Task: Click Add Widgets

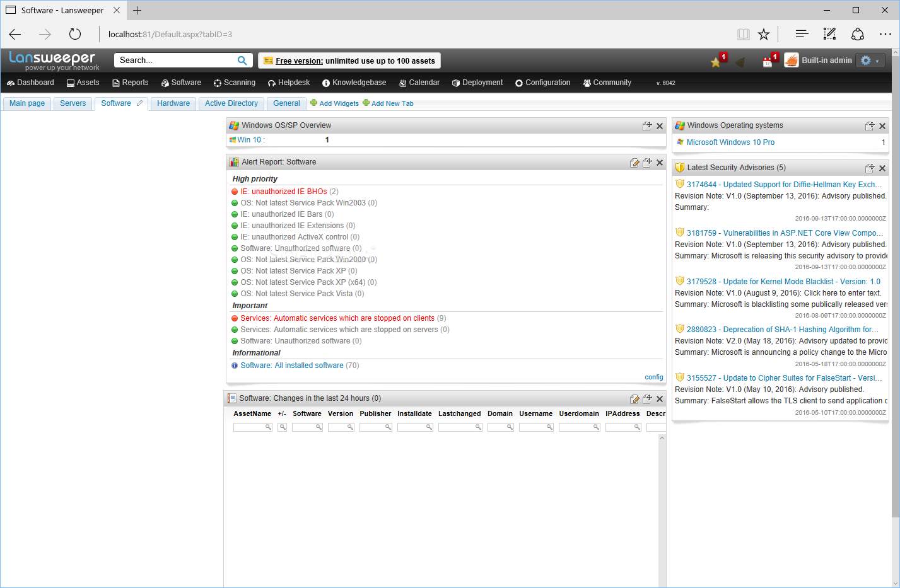Action: coord(334,103)
